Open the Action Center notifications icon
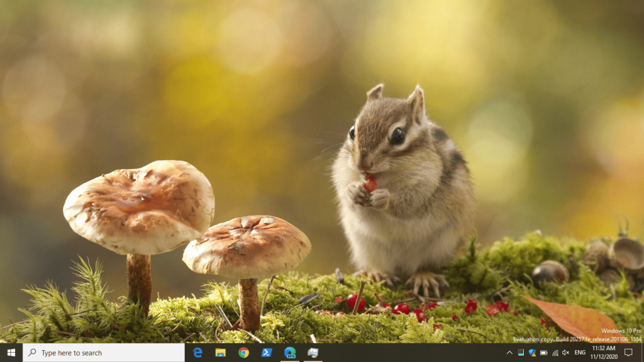This screenshot has width=644, height=362. click(628, 353)
